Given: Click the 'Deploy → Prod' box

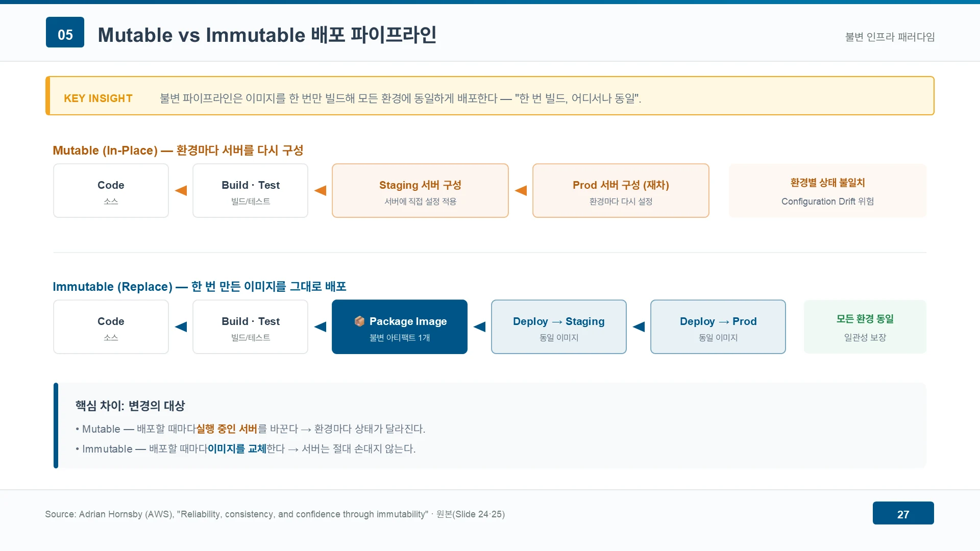Looking at the screenshot, I should (718, 327).
